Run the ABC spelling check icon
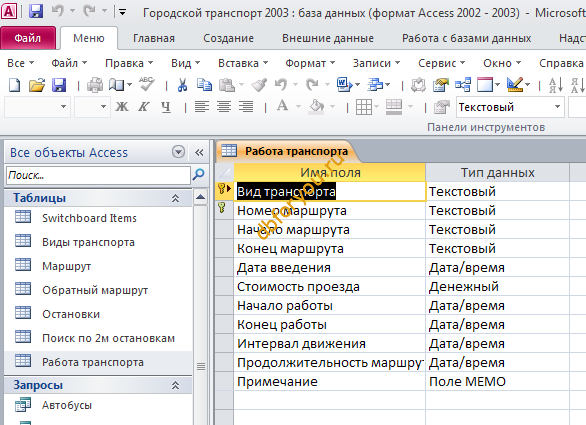 146,84
